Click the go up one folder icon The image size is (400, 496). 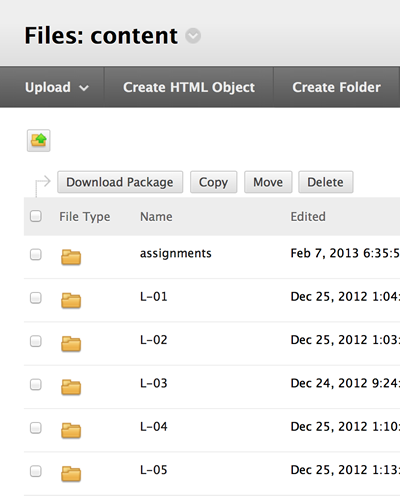pyautogui.click(x=39, y=140)
